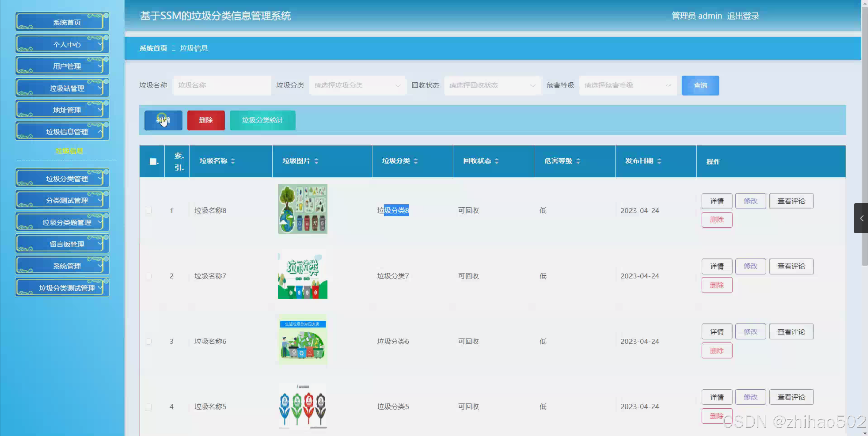Click breadcrumb separator icon after 系统首页
Viewport: 868px width, 436px height.
pos(174,48)
